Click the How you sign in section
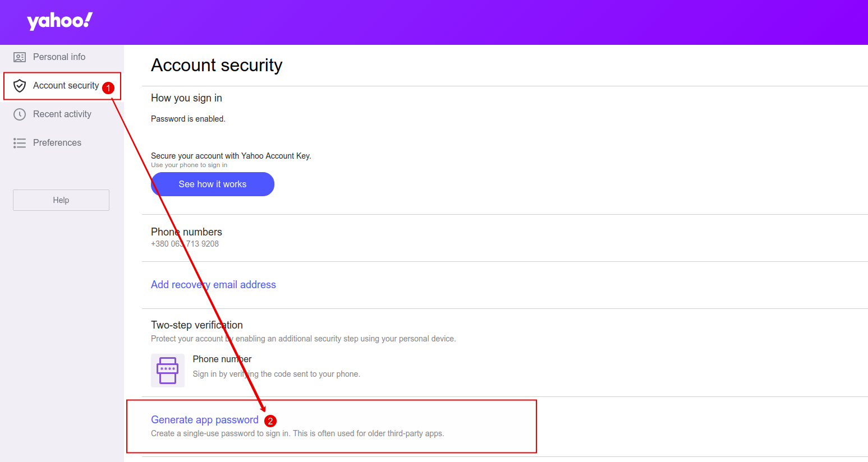This screenshot has width=868, height=462. 186,98
